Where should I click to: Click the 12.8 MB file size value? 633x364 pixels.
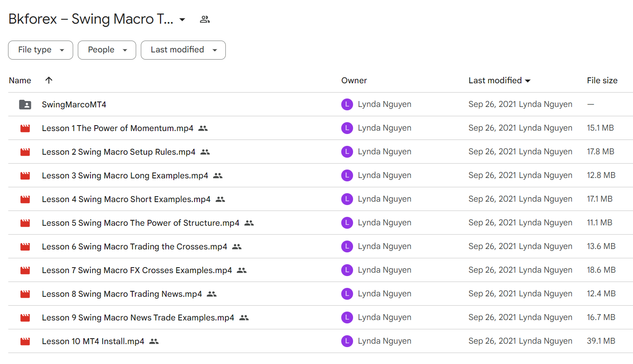(x=601, y=175)
